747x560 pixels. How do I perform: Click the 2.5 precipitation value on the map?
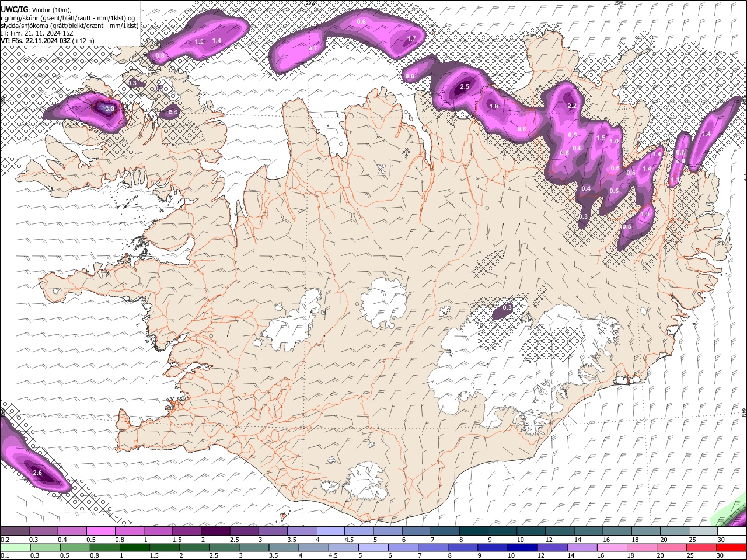[465, 86]
